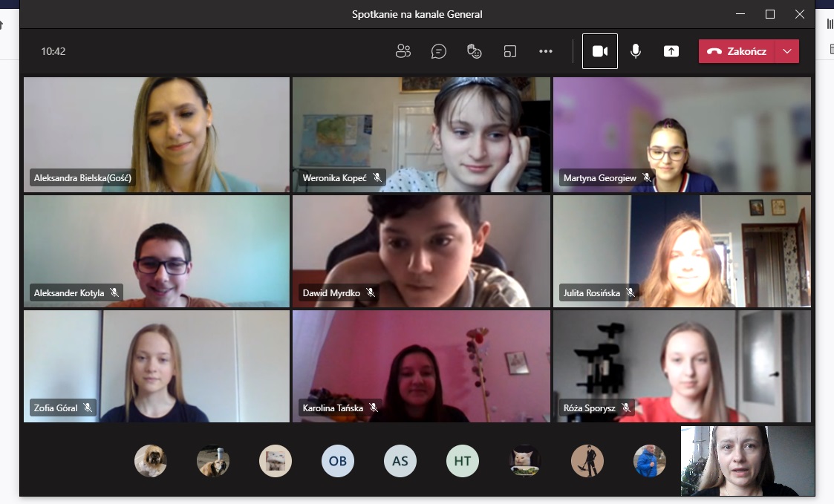
Task: Select the Aleksandra Bielska(Gość) video tile
Action: click(x=157, y=134)
